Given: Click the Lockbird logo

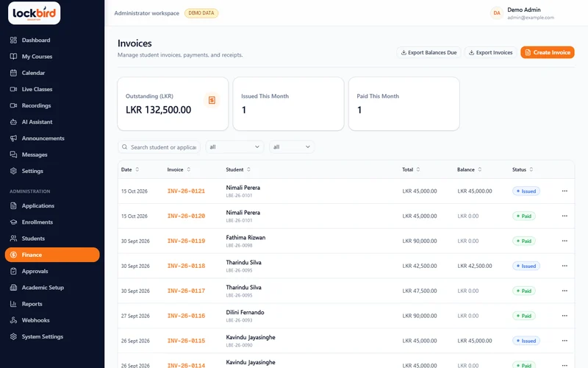Looking at the screenshot, I should tap(34, 13).
